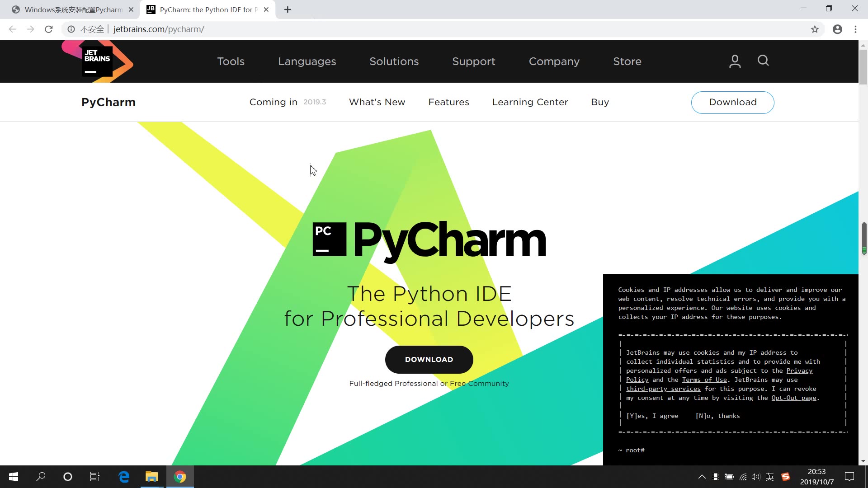Click the top Download button
This screenshot has height=488, width=868.
tap(733, 102)
